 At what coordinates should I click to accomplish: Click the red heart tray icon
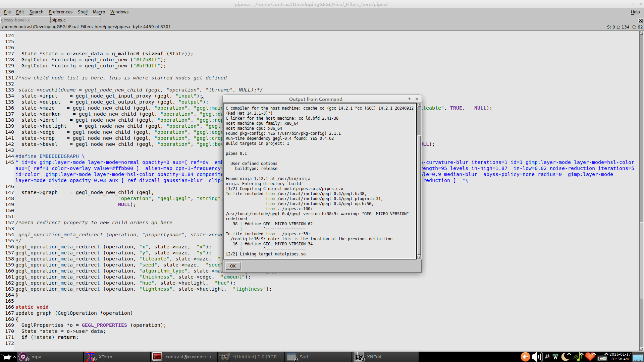point(590,357)
